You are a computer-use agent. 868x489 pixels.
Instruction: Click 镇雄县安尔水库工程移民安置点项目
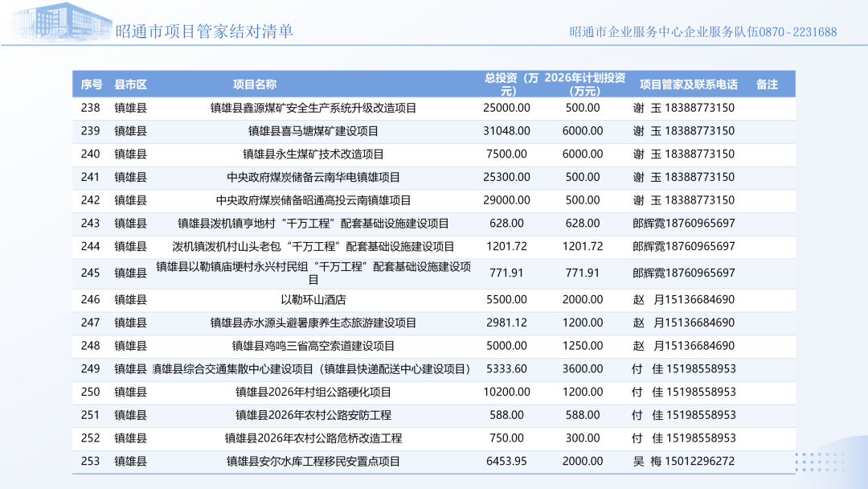313,462
